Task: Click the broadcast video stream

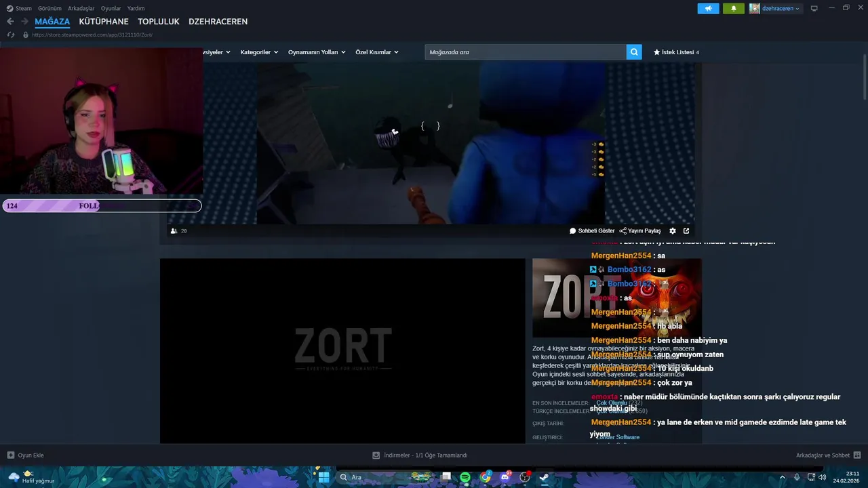Action: pyautogui.click(x=431, y=142)
